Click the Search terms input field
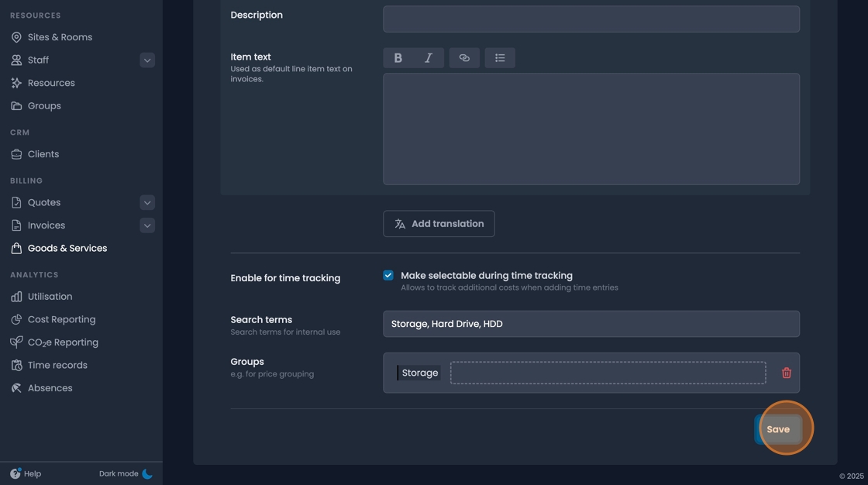Image resolution: width=868 pixels, height=485 pixels. tap(591, 323)
